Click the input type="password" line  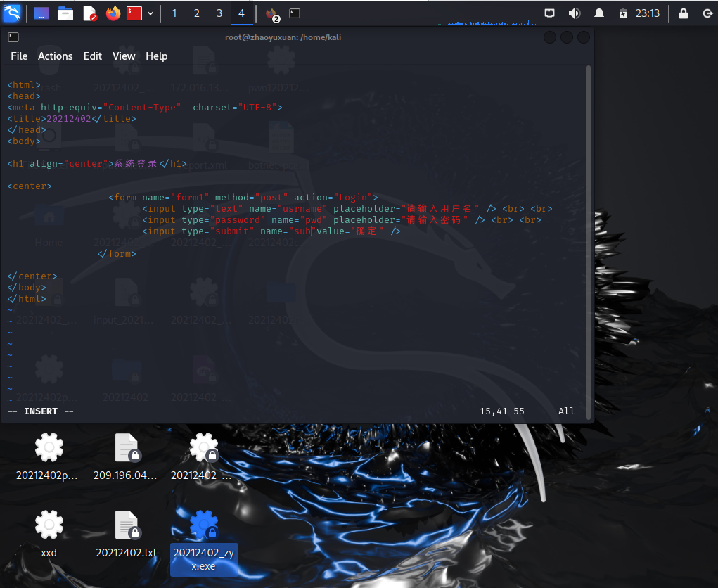point(342,220)
